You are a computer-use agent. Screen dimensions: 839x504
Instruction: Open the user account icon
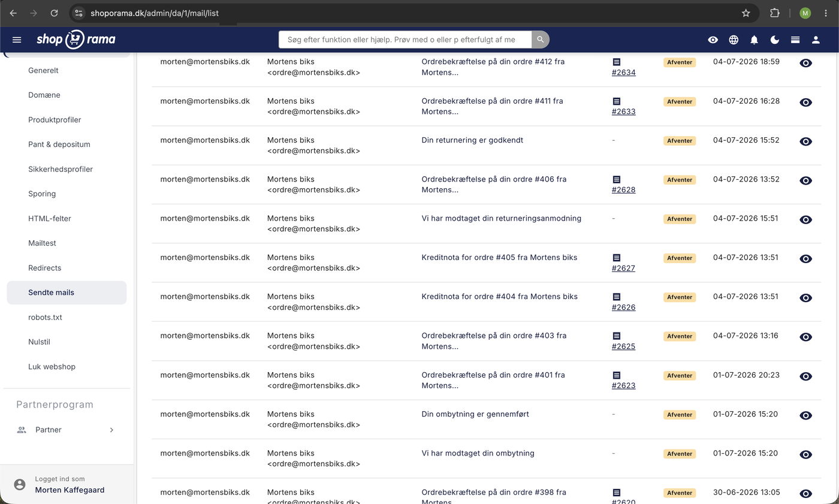tap(816, 40)
